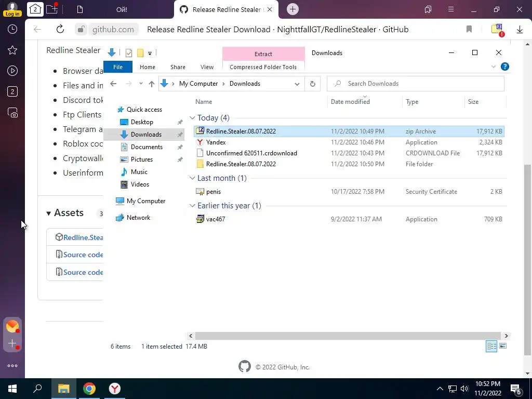
Task: Open the browser hamburger menu
Action: click(x=451, y=9)
